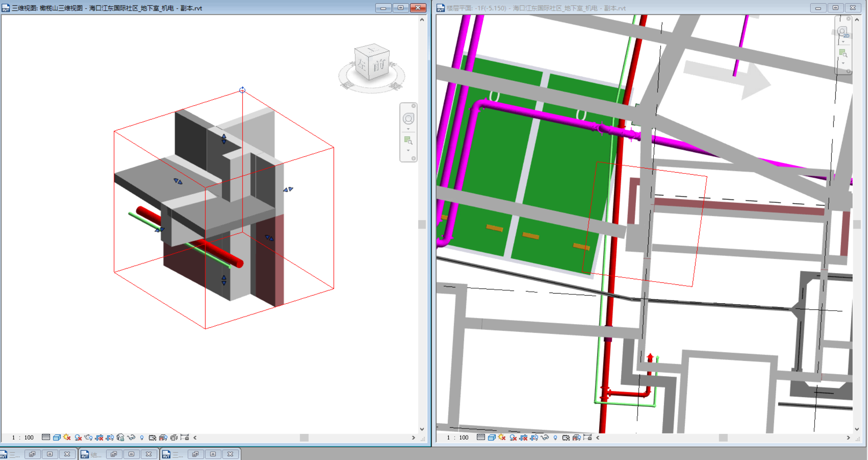Open Temporary Hide/Isolate in floor plan

tap(545, 438)
